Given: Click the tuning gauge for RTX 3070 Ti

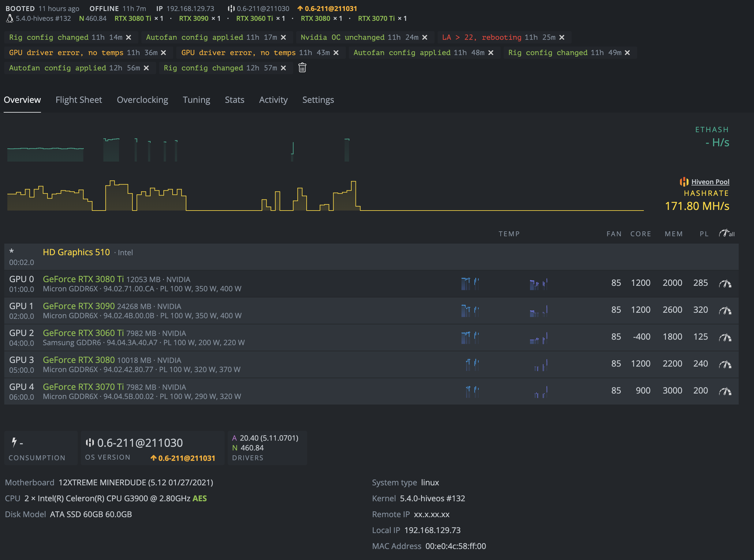Looking at the screenshot, I should point(725,391).
